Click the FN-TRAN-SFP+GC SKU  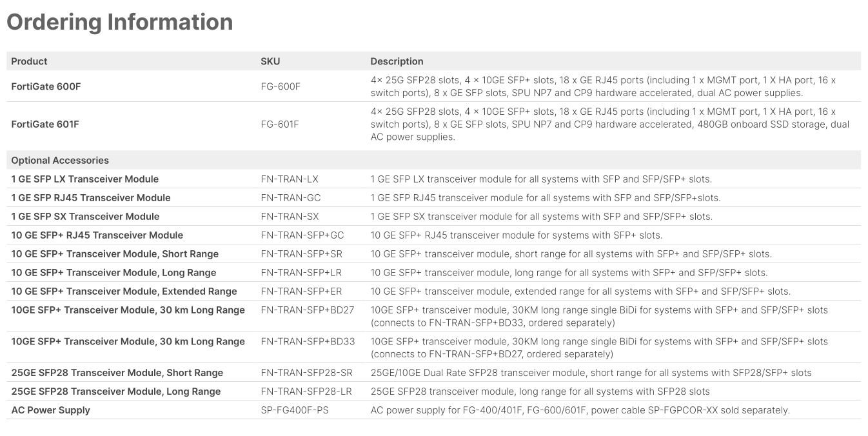click(302, 235)
